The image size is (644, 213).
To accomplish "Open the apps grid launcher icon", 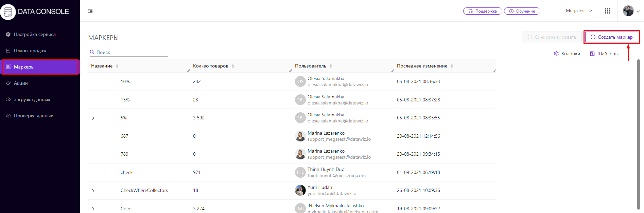I will (x=608, y=11).
